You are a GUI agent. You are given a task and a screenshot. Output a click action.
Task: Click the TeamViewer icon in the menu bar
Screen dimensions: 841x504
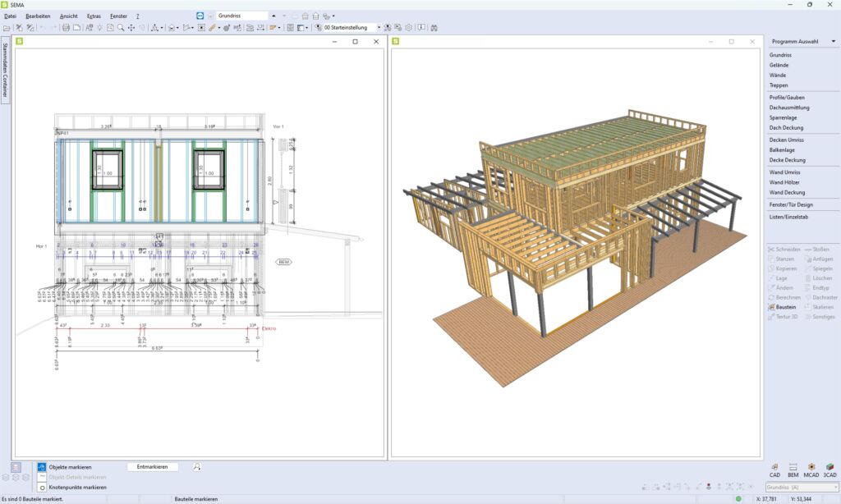coord(201,16)
